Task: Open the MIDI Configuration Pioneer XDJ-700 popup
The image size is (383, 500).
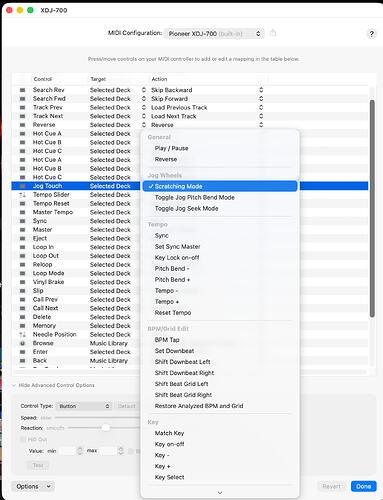Action: pyautogui.click(x=214, y=34)
